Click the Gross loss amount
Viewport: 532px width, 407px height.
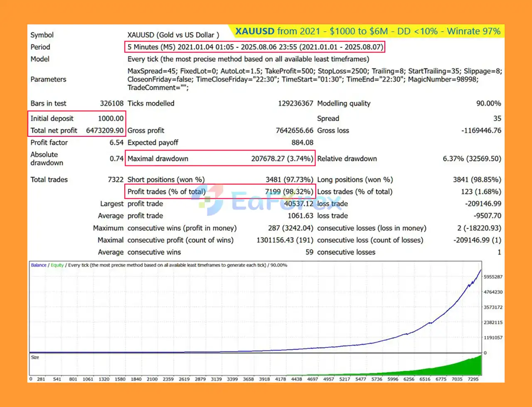click(x=481, y=131)
